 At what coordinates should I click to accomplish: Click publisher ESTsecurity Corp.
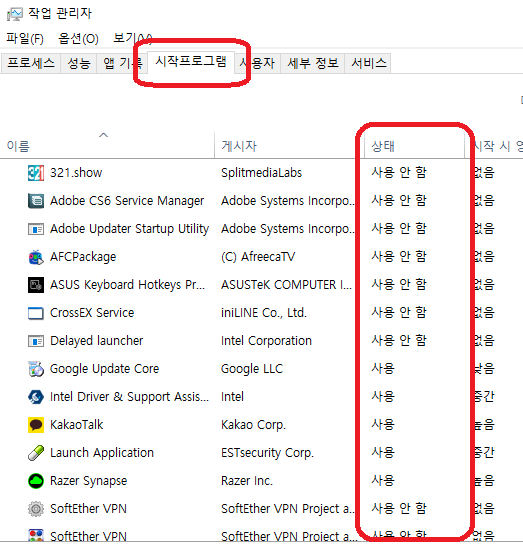(267, 453)
